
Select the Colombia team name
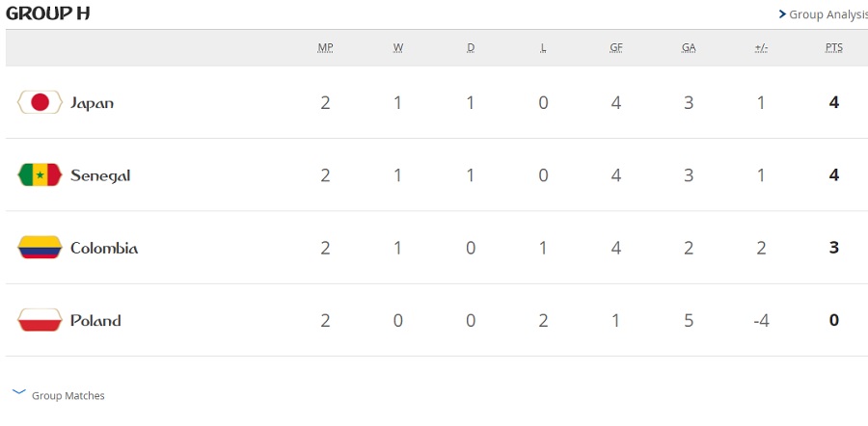click(x=104, y=248)
